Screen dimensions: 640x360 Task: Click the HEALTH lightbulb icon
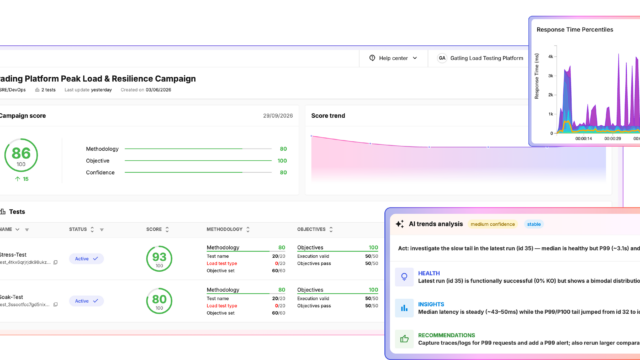(x=404, y=277)
